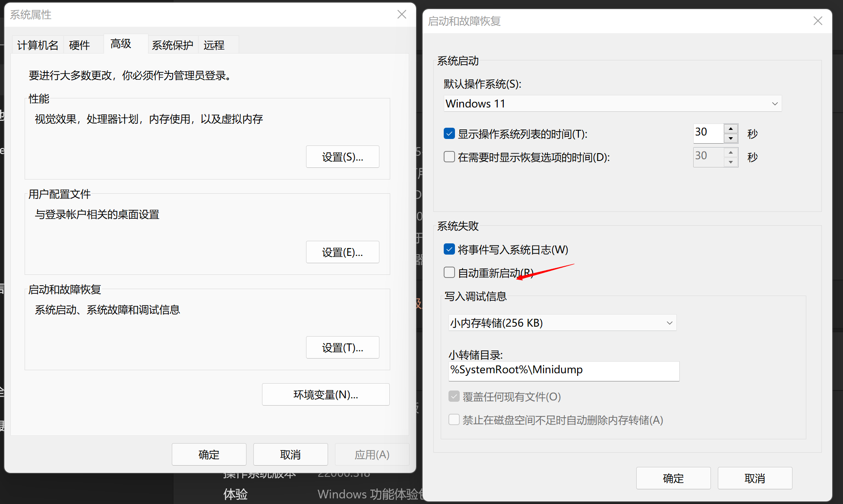This screenshot has height=504, width=843.
Task: Enable 在需要时显示恢复选项的时间 checkbox
Action: point(449,157)
